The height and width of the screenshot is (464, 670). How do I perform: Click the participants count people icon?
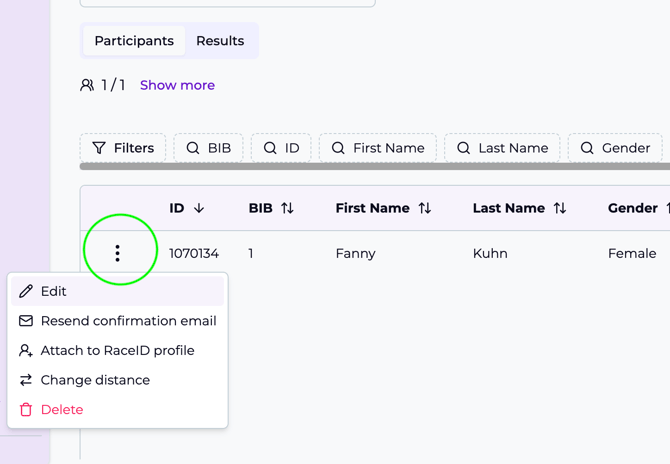click(87, 85)
